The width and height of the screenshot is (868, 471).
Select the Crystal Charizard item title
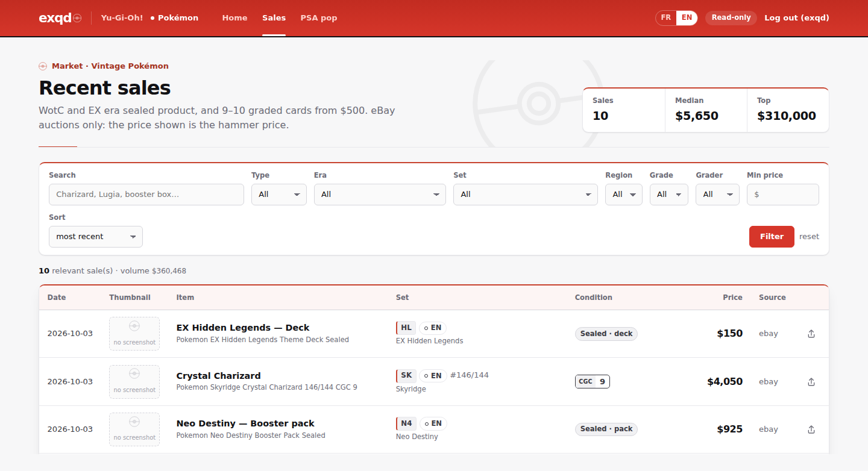pyautogui.click(x=219, y=376)
